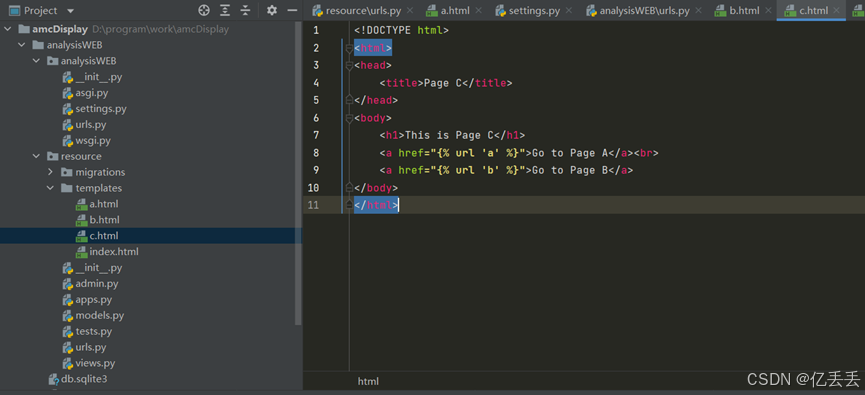Click the HTML file icon beside index.html
The width and height of the screenshot is (865, 395).
coord(81,252)
